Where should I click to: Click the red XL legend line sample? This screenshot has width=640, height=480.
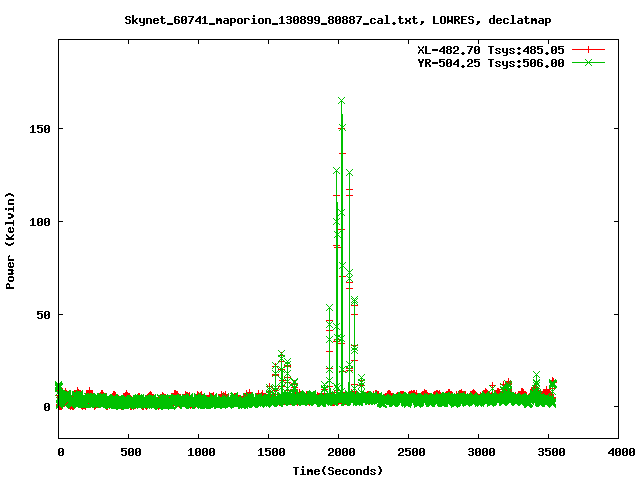pyautogui.click(x=588, y=50)
